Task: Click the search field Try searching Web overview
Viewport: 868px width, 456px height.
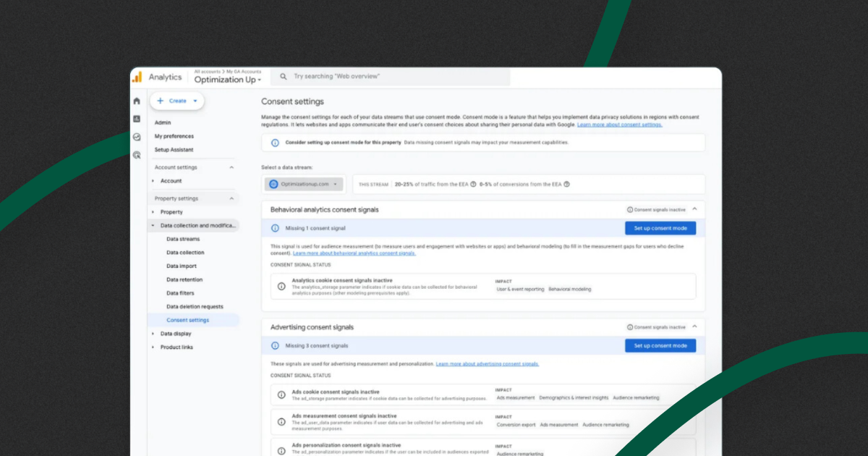Action: [x=391, y=77]
